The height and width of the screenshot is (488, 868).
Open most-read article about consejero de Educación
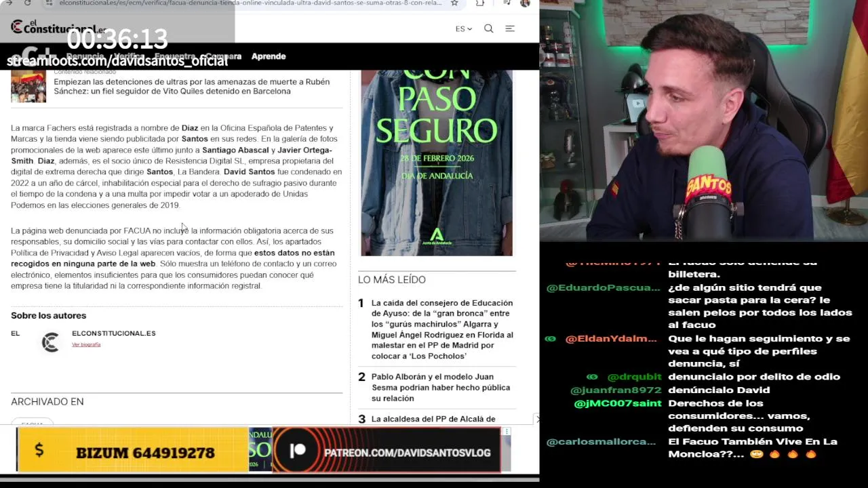coord(442,329)
